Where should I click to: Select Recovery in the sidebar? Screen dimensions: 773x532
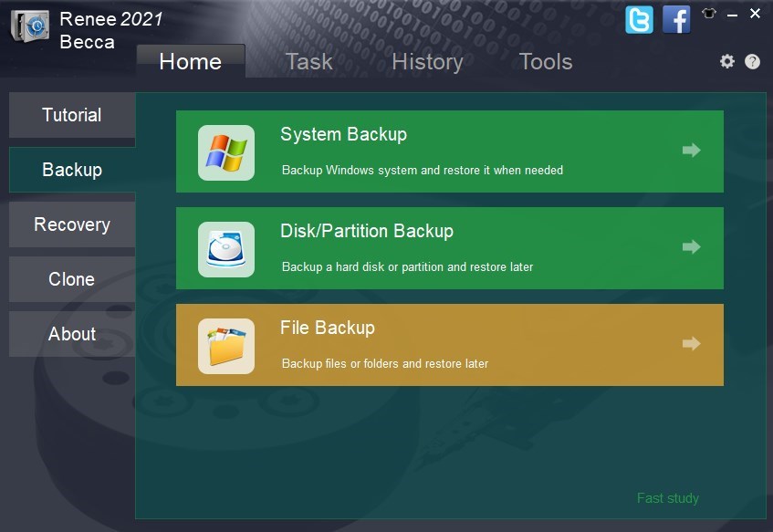[72, 224]
